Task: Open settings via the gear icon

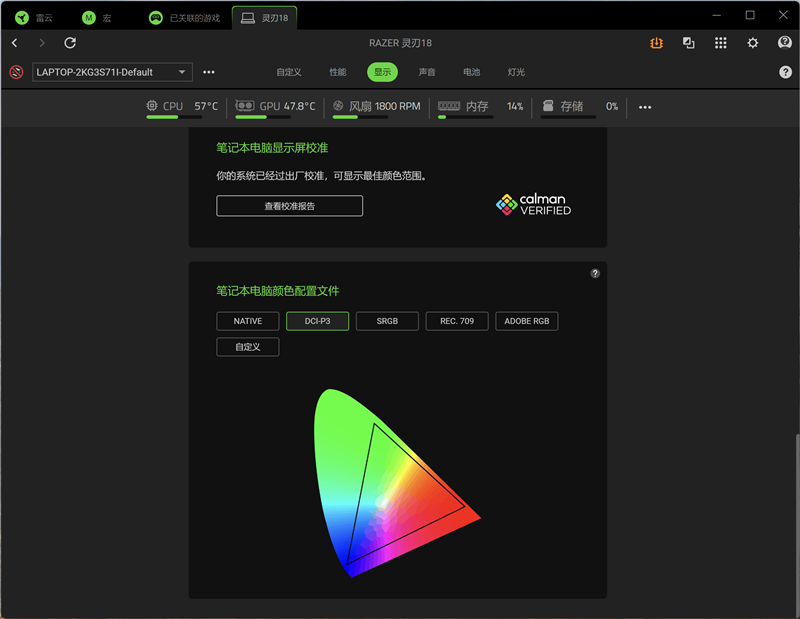Action: (x=753, y=43)
